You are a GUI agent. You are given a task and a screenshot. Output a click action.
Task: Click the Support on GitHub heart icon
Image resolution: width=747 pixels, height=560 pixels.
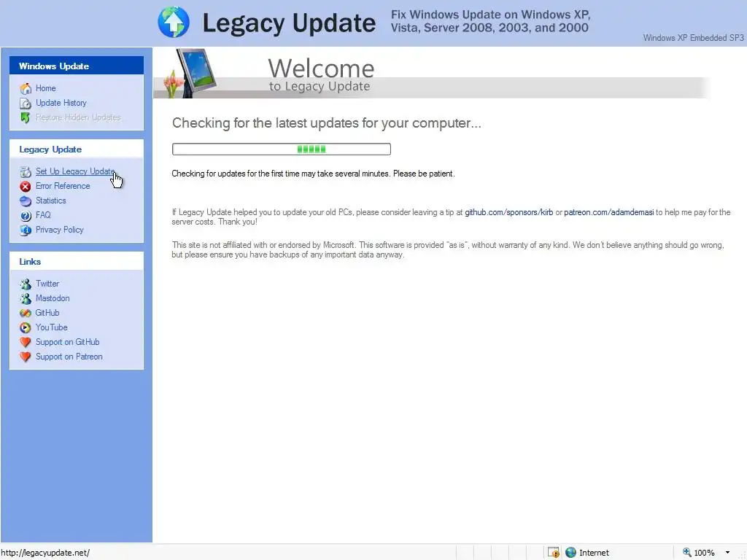[x=26, y=343]
